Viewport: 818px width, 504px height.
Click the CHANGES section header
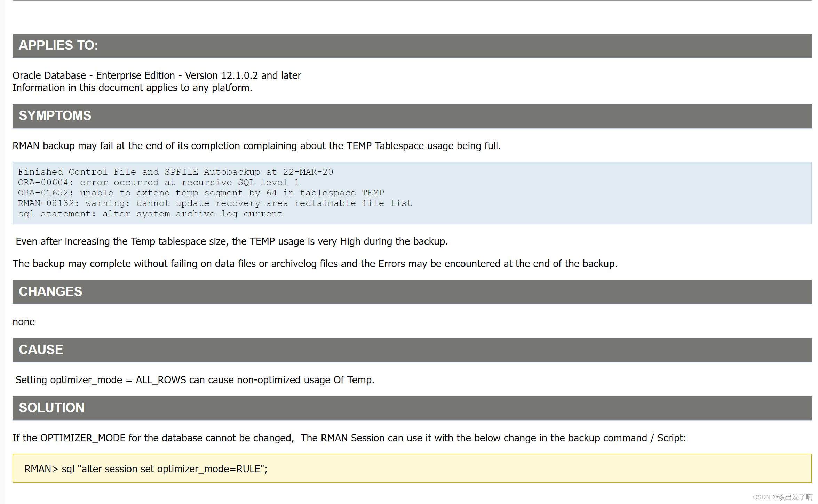412,292
